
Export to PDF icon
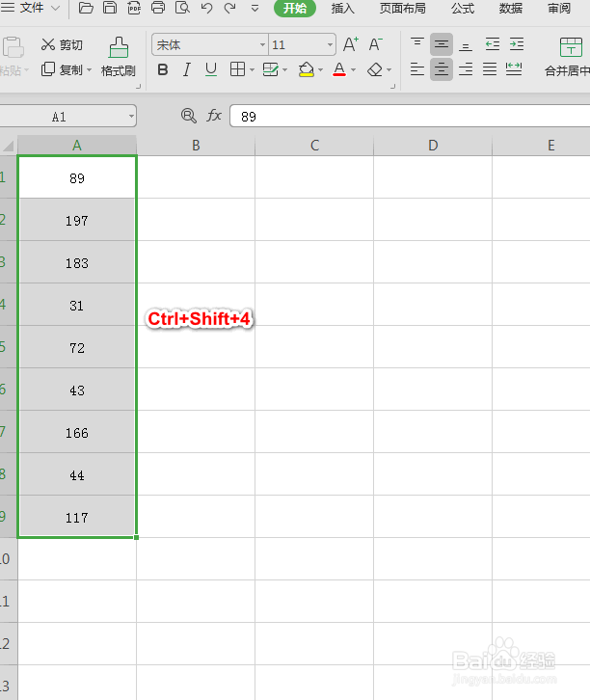pyautogui.click(x=134, y=8)
